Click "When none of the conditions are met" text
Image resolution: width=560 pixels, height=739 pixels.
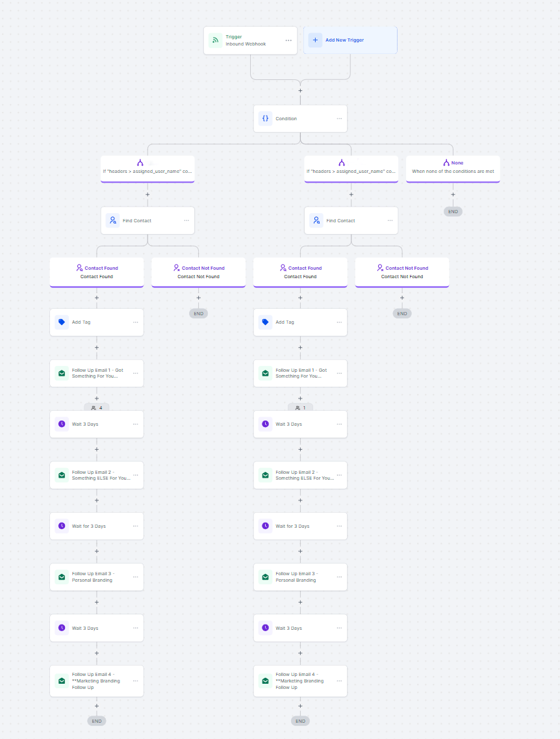(453, 172)
